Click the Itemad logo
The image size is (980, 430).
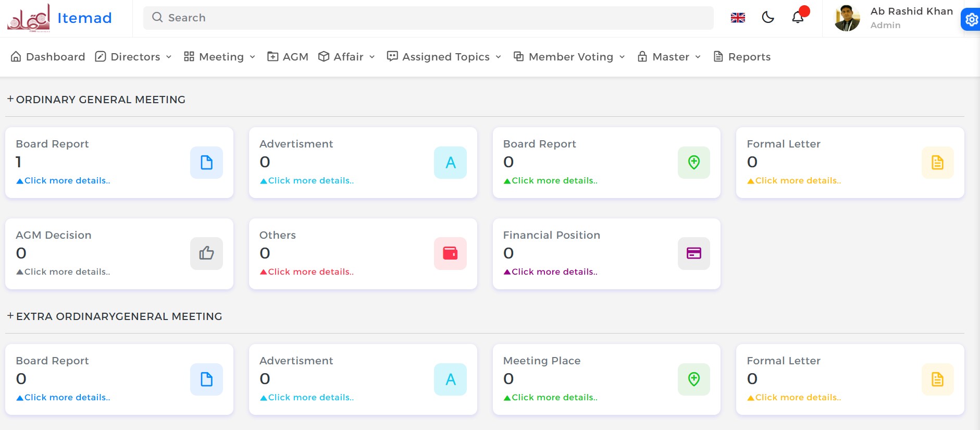click(59, 18)
